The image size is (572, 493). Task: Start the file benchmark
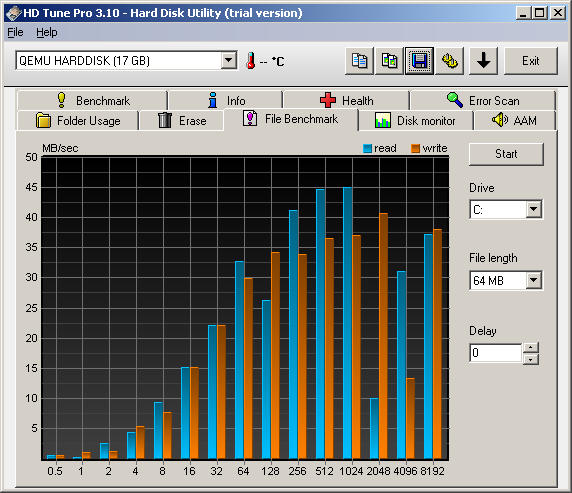click(x=506, y=154)
